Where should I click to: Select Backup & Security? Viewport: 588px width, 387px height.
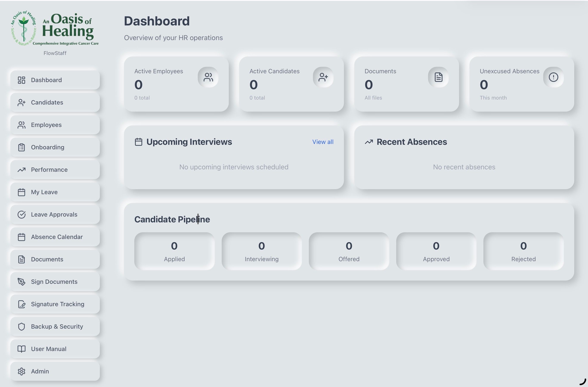coord(55,327)
